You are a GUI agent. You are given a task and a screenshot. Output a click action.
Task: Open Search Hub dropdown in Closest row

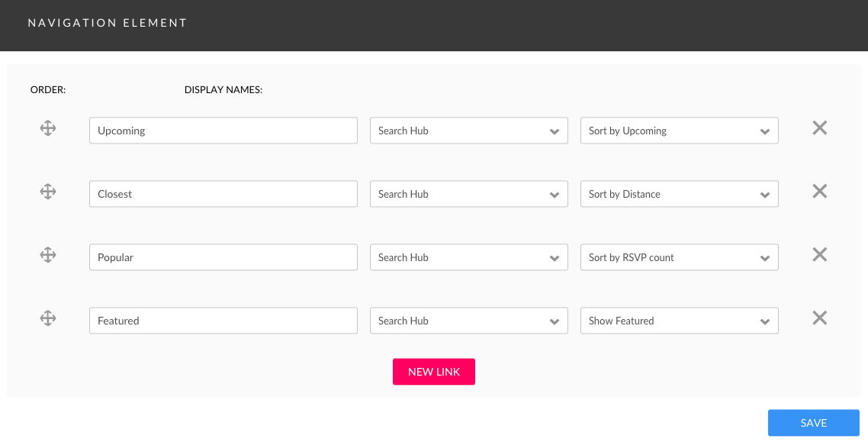469,194
